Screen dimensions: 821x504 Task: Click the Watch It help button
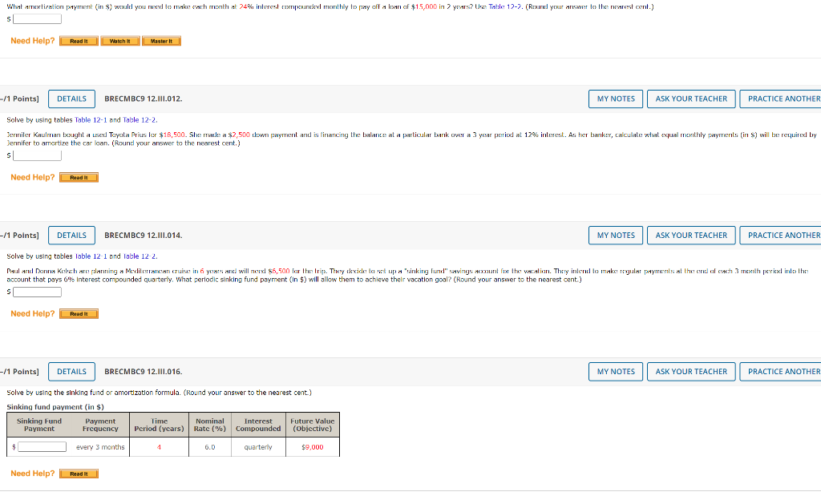(120, 41)
